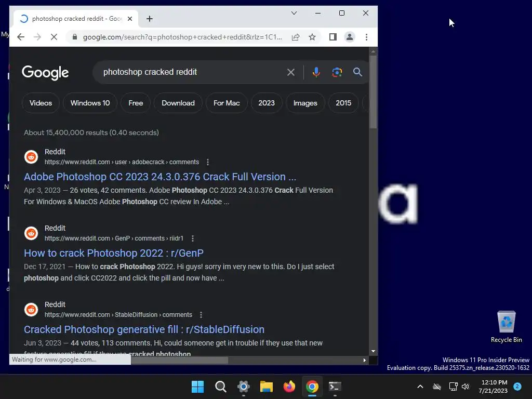Click the cloud sync tray icon
The width and height of the screenshot is (532, 399).
click(437, 387)
